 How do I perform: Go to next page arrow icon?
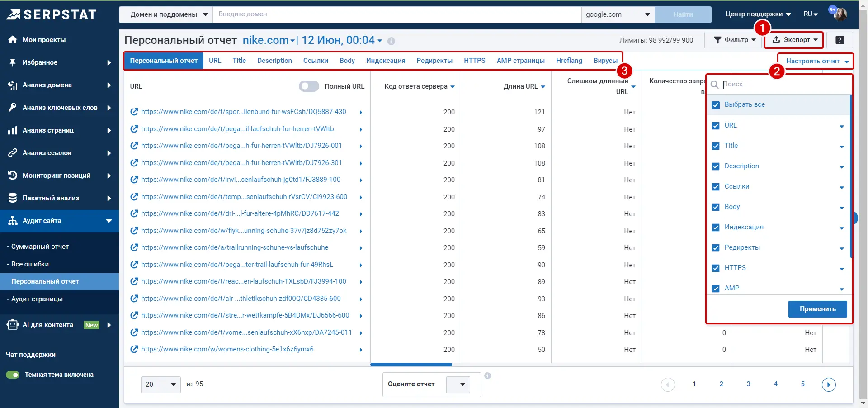828,384
